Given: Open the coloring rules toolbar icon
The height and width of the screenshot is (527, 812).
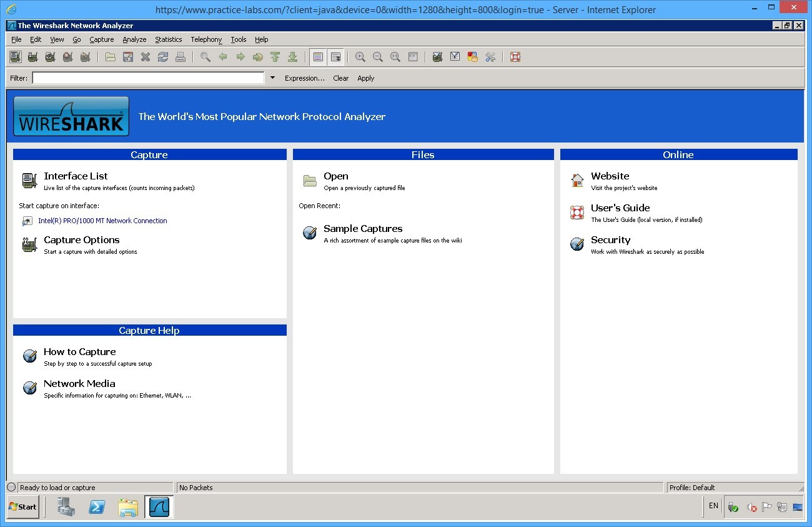Looking at the screenshot, I should click(473, 57).
